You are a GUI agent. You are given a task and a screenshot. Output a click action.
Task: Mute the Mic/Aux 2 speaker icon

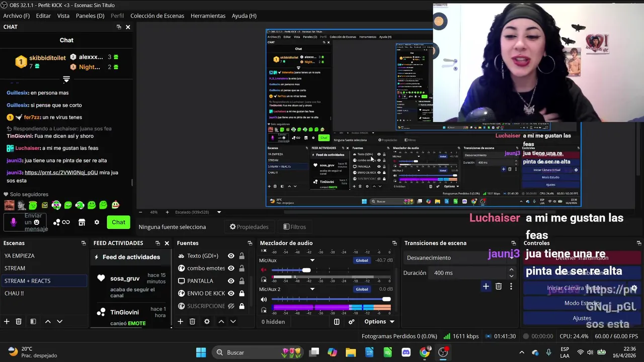coord(264,299)
